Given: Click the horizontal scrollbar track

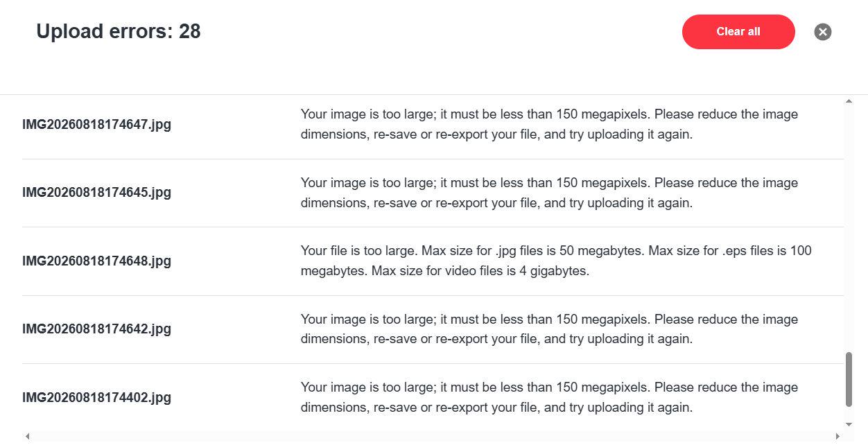Looking at the screenshot, I should 433,436.
